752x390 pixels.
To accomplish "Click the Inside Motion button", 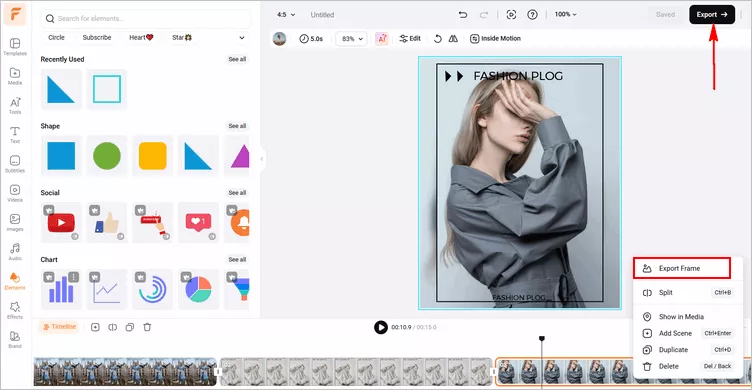I will click(495, 38).
